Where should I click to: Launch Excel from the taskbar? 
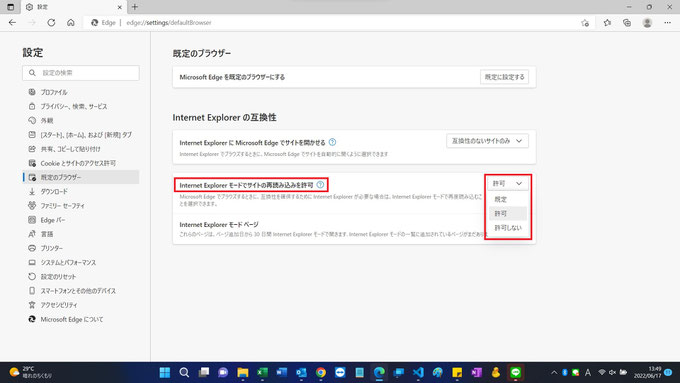[262, 372]
